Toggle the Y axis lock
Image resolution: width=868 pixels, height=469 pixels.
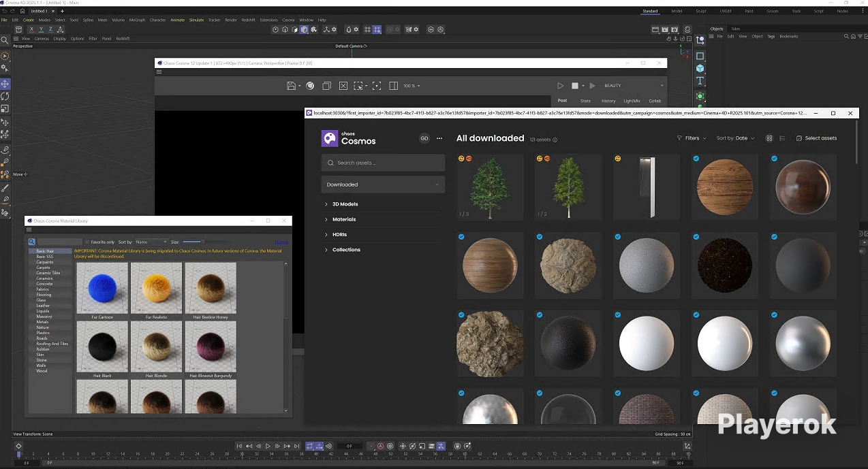tap(41, 29)
